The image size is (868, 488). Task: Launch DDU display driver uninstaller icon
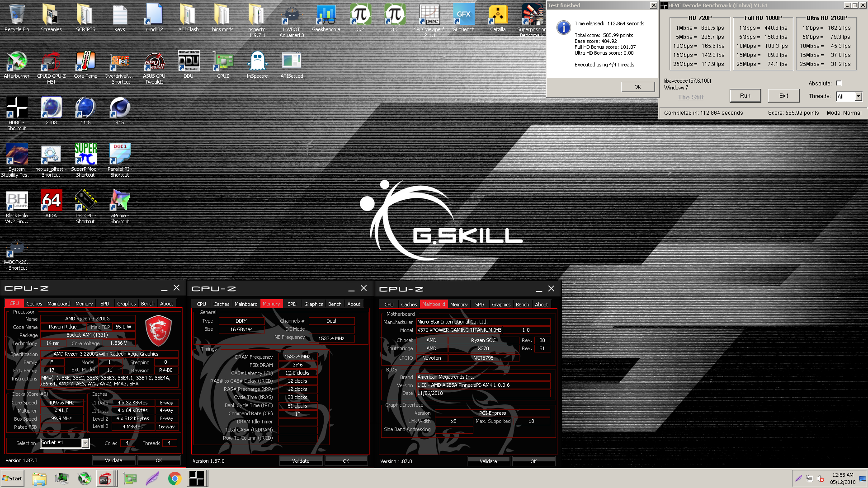coord(189,65)
